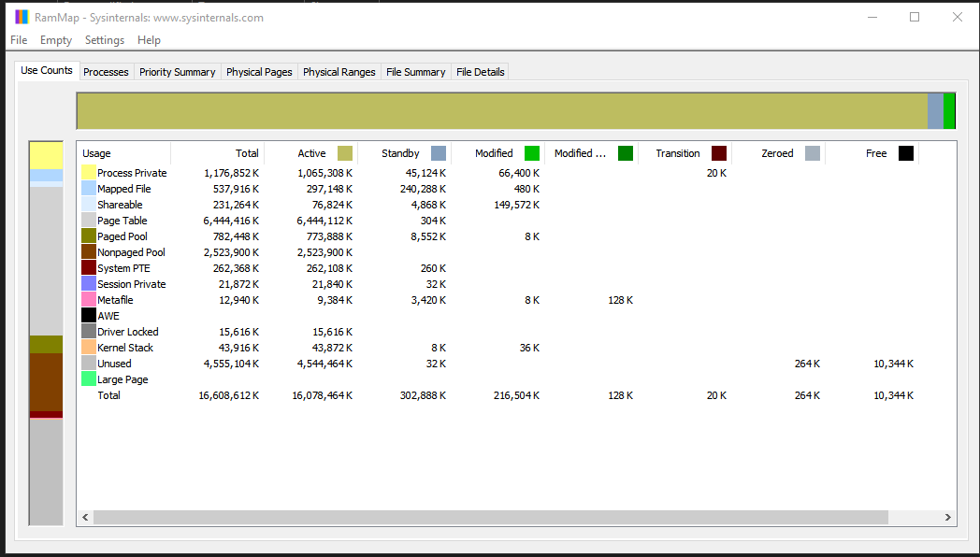Switch to the Processes tab
980x557 pixels.
click(106, 72)
